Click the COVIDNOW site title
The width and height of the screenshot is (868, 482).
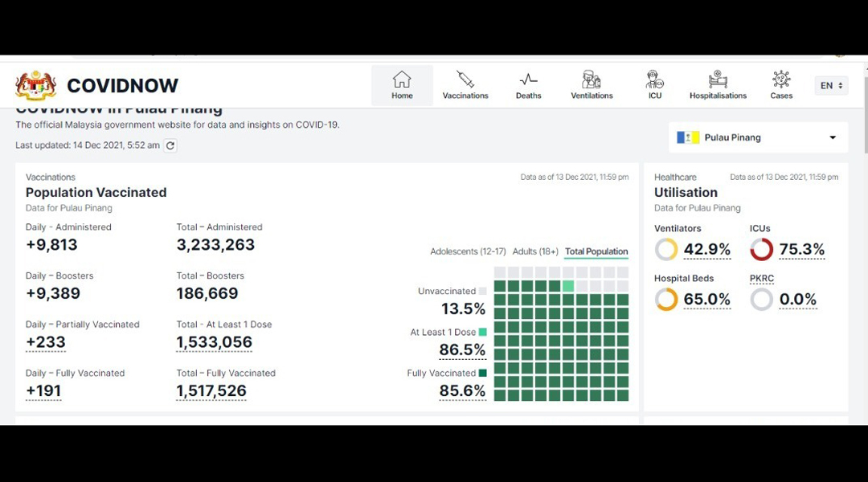(x=122, y=86)
